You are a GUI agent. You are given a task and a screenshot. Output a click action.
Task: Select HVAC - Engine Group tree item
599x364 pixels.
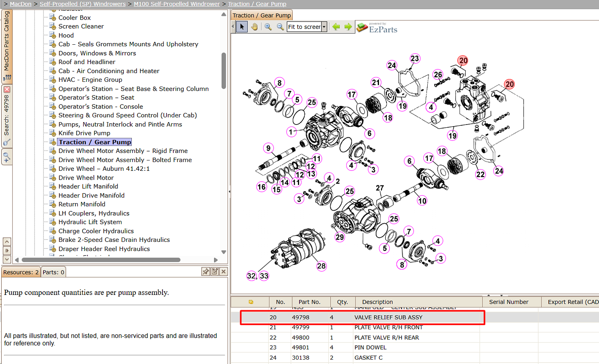[x=90, y=79]
